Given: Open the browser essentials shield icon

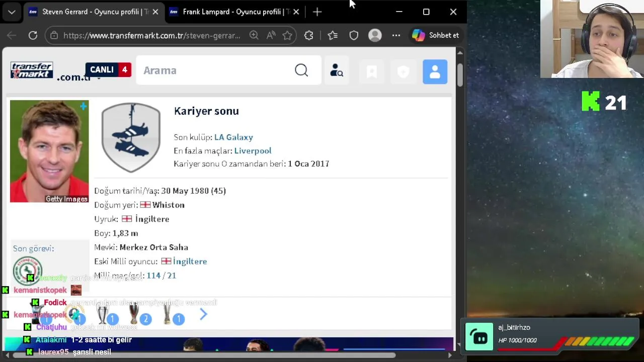Looking at the screenshot, I should coord(354,35).
